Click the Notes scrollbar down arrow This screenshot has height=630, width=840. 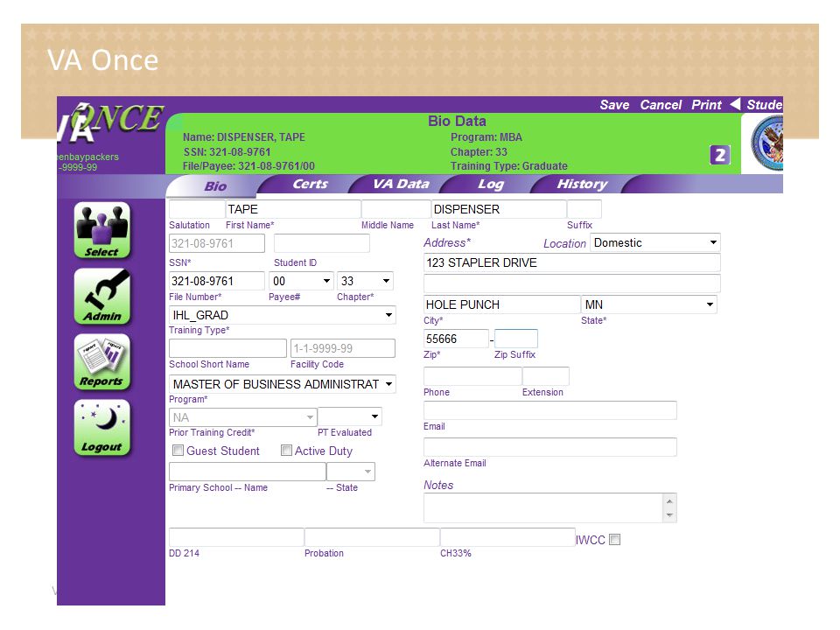click(x=669, y=514)
